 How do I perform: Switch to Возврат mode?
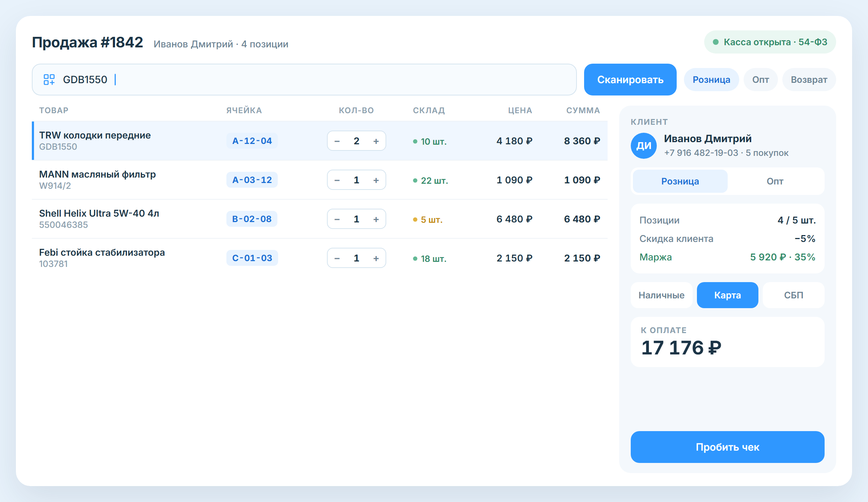click(809, 80)
